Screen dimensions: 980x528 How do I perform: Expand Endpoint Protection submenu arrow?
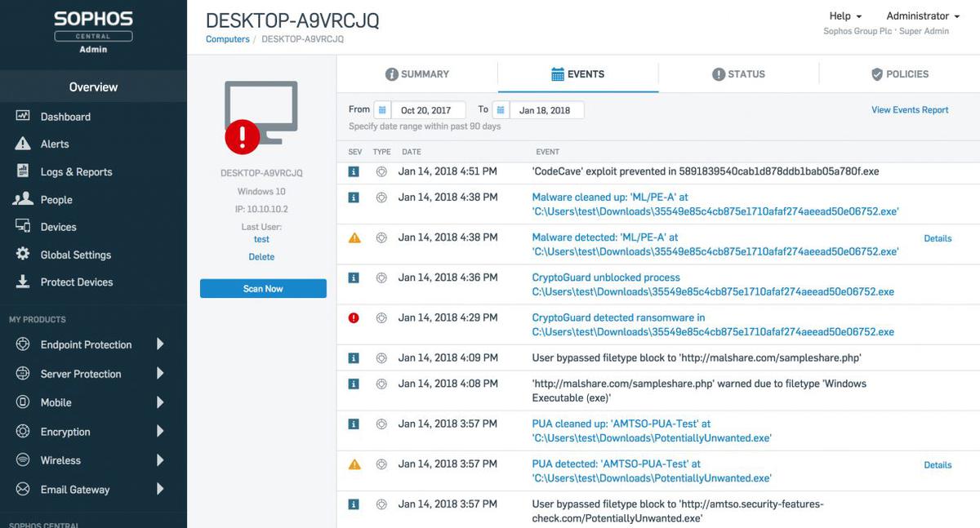(160, 344)
